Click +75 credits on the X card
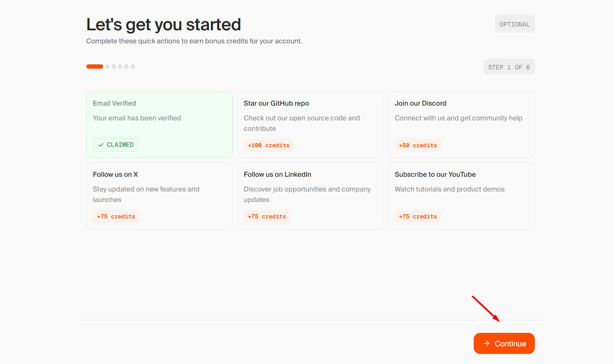The image size is (614, 364). pyautogui.click(x=116, y=216)
